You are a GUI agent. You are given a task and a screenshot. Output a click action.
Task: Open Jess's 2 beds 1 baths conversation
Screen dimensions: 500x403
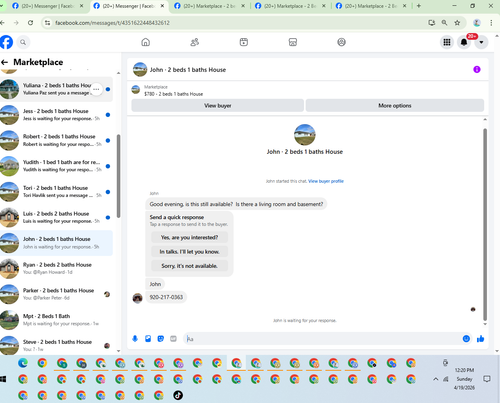point(56,115)
